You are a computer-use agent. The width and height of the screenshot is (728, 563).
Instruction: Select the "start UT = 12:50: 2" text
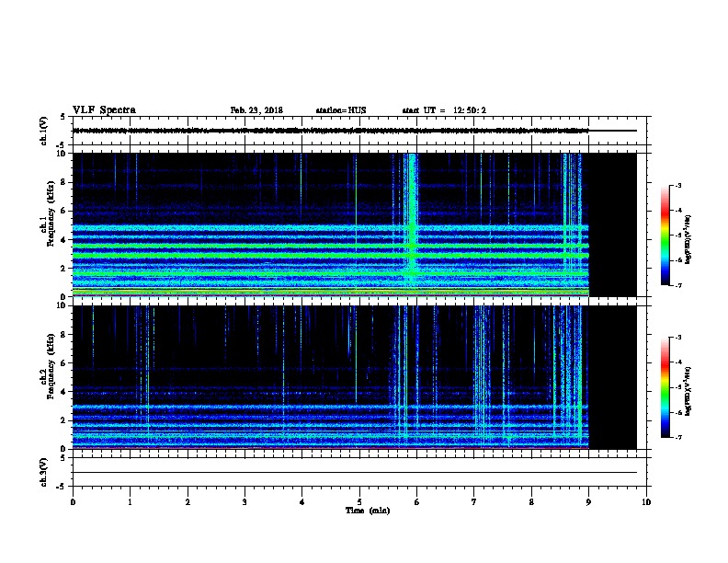point(444,110)
